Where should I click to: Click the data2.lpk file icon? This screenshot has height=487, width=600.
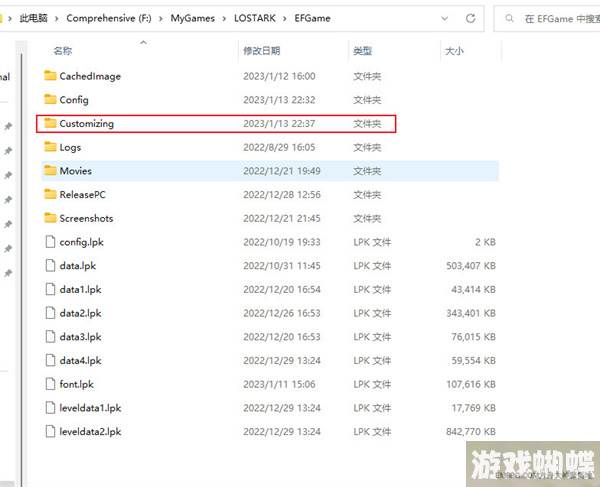pos(50,313)
